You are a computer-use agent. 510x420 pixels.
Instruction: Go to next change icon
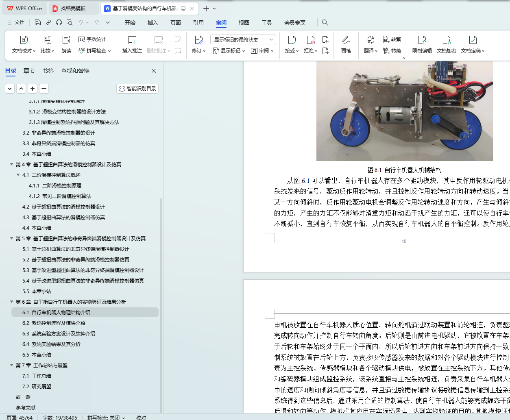[325, 51]
